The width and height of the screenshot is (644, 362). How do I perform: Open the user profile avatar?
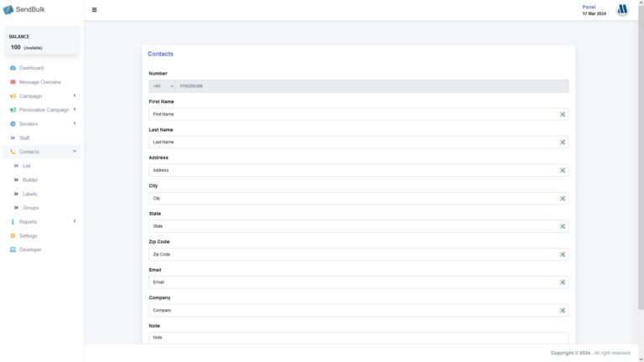coord(622,9)
